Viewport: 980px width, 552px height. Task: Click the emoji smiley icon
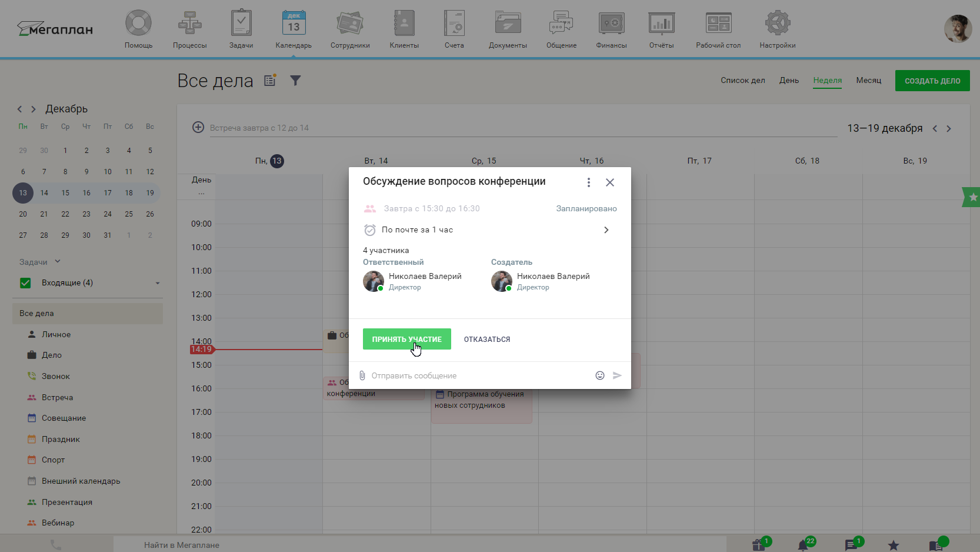(x=599, y=375)
